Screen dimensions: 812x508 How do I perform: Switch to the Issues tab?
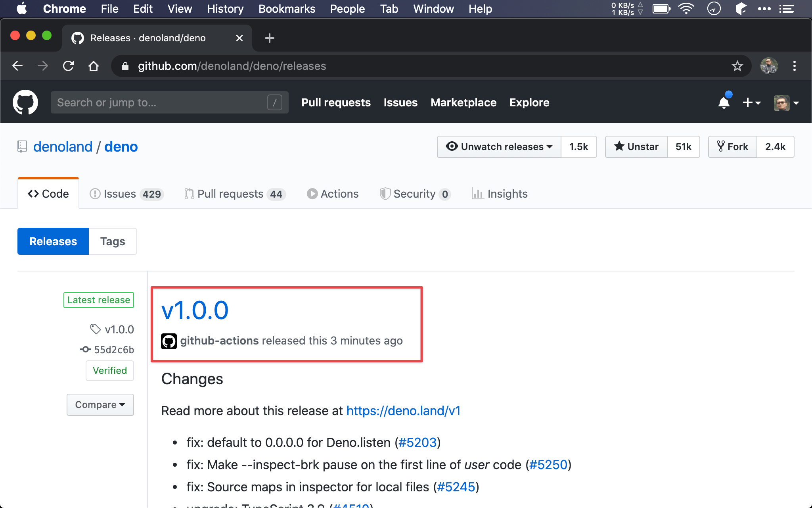tap(126, 194)
